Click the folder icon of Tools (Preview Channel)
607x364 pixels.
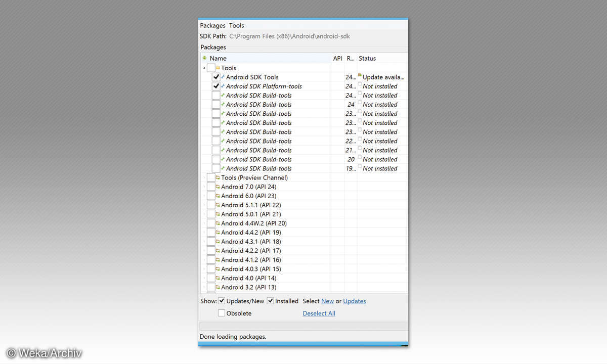point(218,177)
